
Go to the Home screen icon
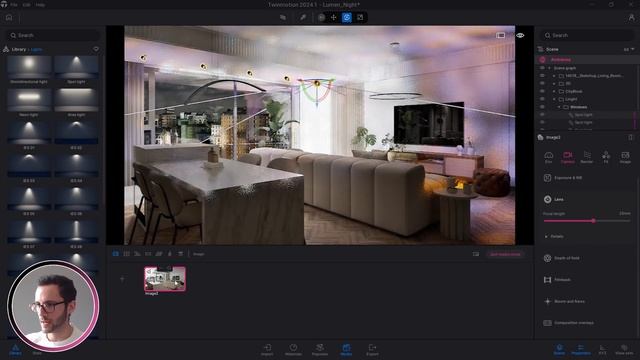pos(9,18)
